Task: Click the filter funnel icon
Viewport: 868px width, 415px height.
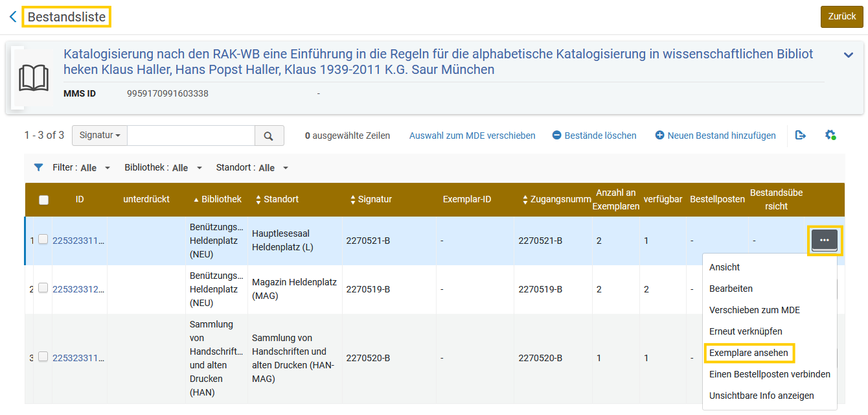Action: (x=38, y=167)
